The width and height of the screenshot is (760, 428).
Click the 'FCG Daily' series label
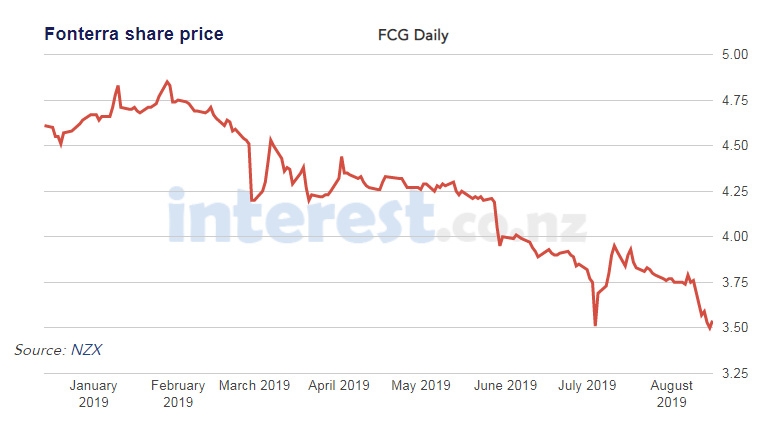click(412, 36)
